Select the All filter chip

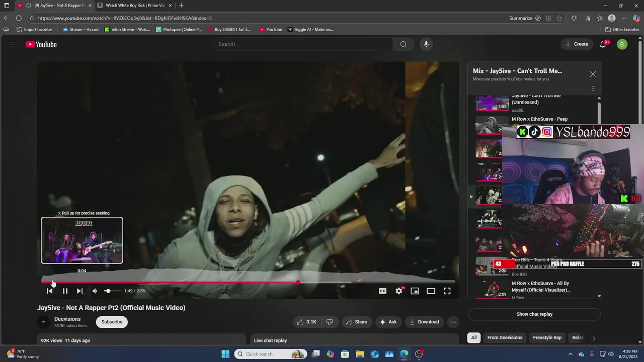473,338
